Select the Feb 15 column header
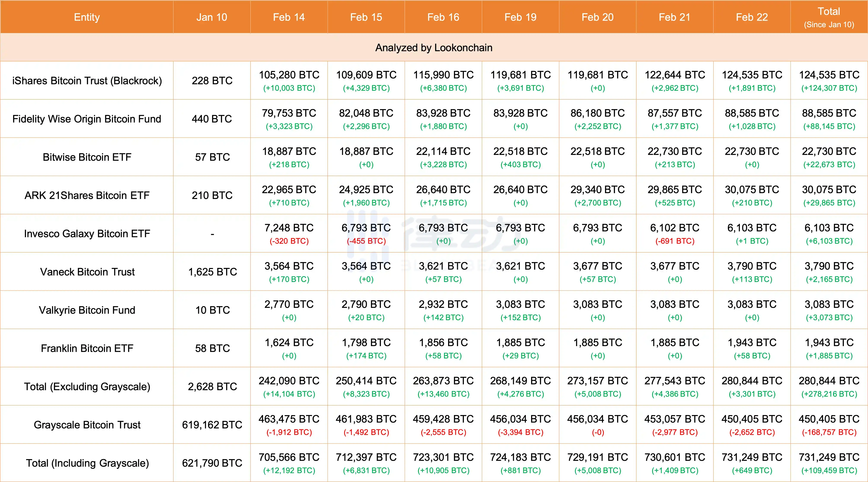 tap(366, 17)
